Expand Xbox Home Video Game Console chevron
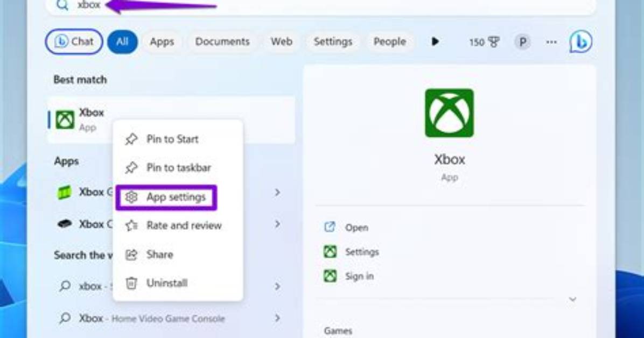644x338 pixels. click(278, 318)
